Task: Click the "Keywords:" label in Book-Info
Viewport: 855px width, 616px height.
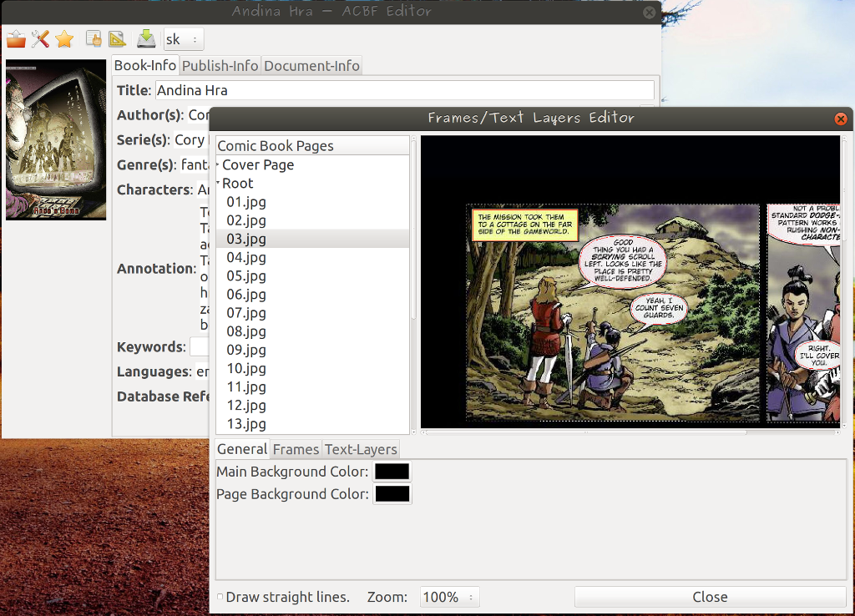Action: [151, 347]
